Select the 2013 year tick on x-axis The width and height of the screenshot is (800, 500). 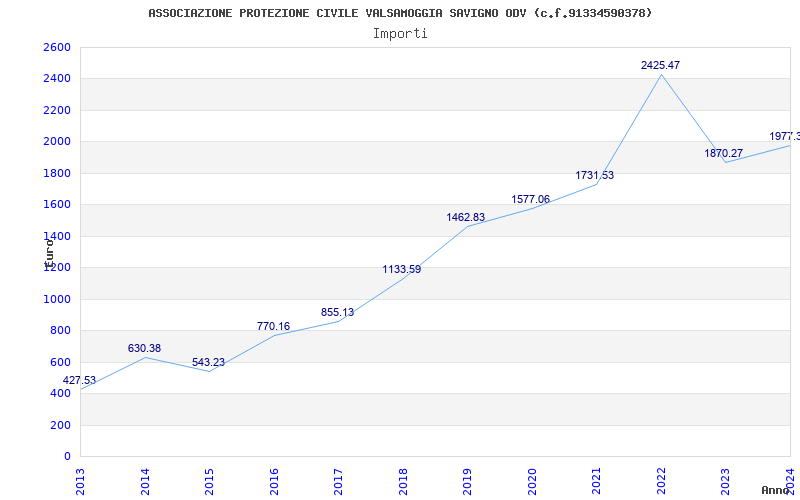pos(81,479)
